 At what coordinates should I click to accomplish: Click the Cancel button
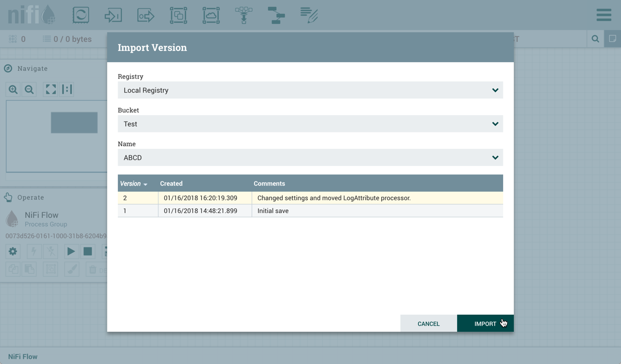pyautogui.click(x=428, y=323)
